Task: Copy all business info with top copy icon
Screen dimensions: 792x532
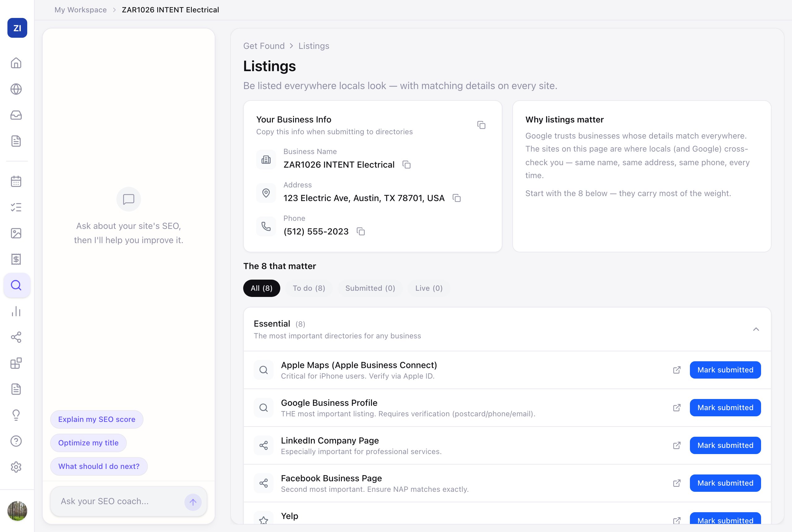Action: pyautogui.click(x=481, y=125)
